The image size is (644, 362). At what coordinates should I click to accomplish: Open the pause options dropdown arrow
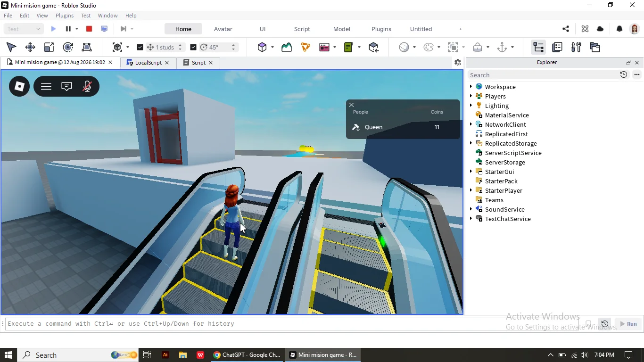pos(77,29)
